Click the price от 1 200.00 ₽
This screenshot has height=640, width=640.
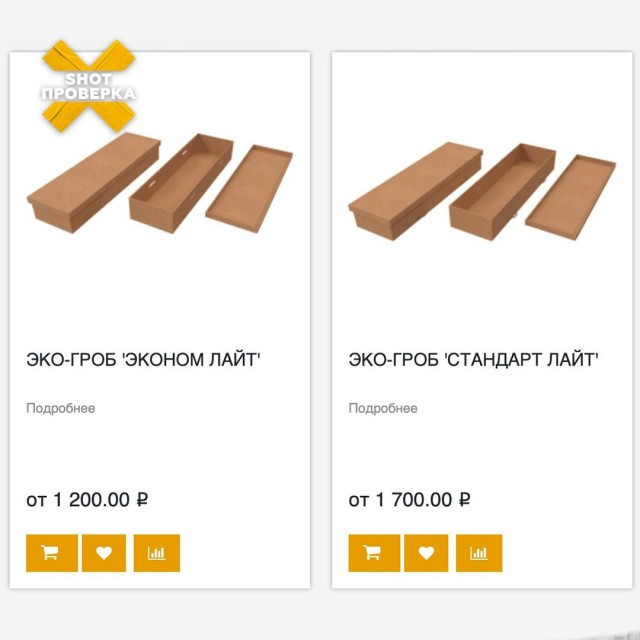[x=87, y=500]
